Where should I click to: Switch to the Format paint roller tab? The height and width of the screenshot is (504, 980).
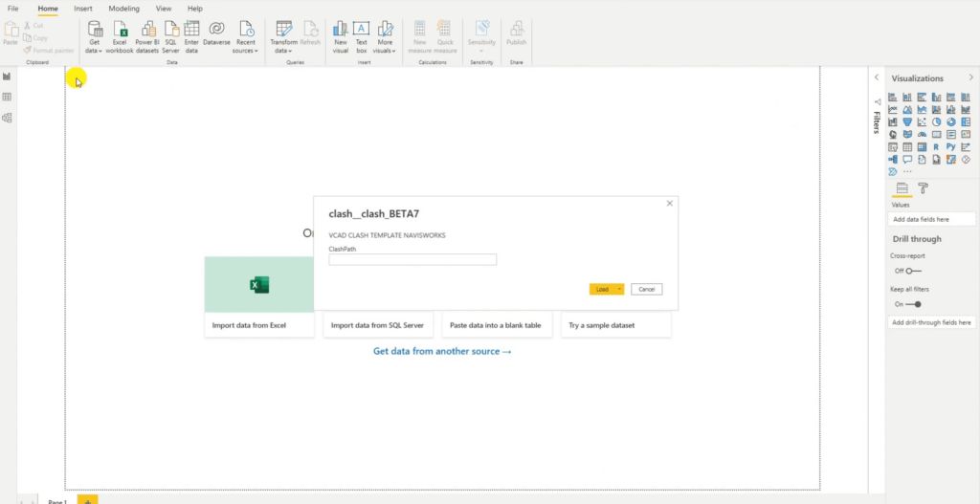tap(924, 188)
